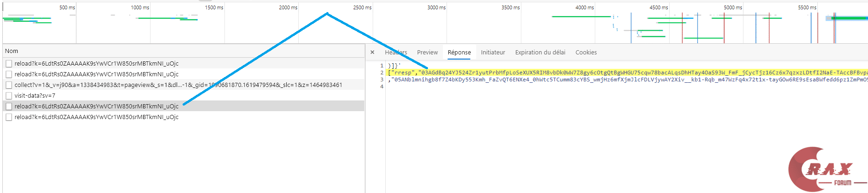Click the first response line ")]}'"
Screen dimensions: 868x193
click(394, 66)
